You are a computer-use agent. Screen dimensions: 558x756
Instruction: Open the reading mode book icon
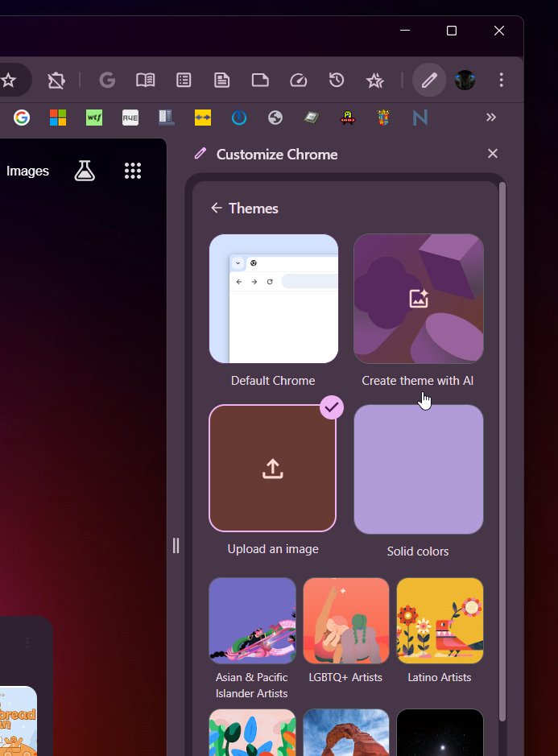point(145,81)
